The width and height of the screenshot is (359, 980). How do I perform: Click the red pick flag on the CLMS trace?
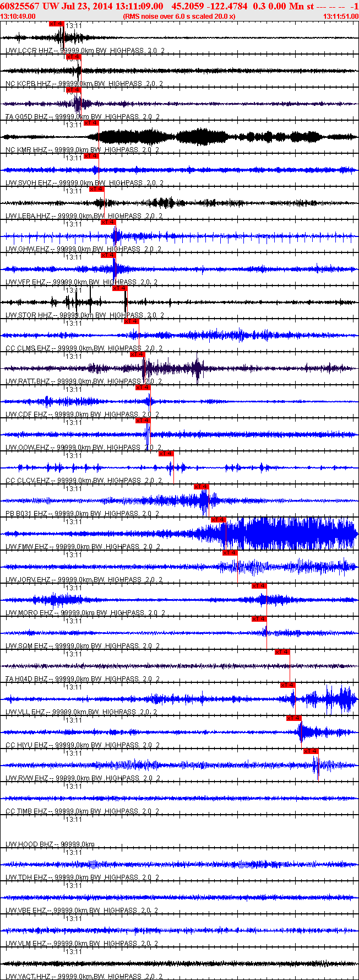click(131, 321)
